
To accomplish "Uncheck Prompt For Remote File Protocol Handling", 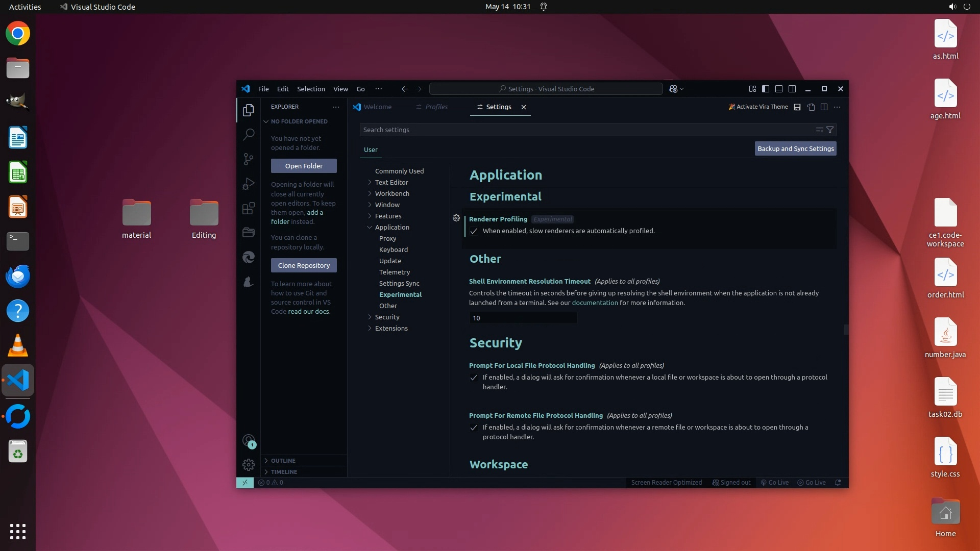I will pyautogui.click(x=474, y=428).
